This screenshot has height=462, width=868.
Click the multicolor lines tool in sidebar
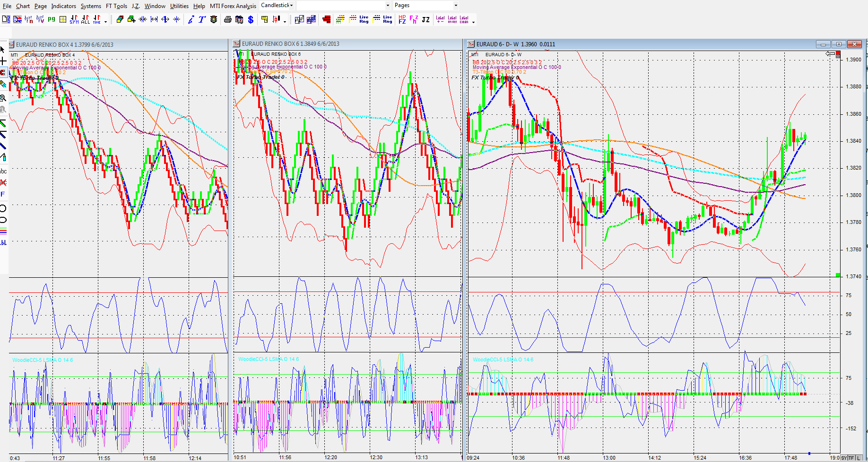[x=3, y=231]
